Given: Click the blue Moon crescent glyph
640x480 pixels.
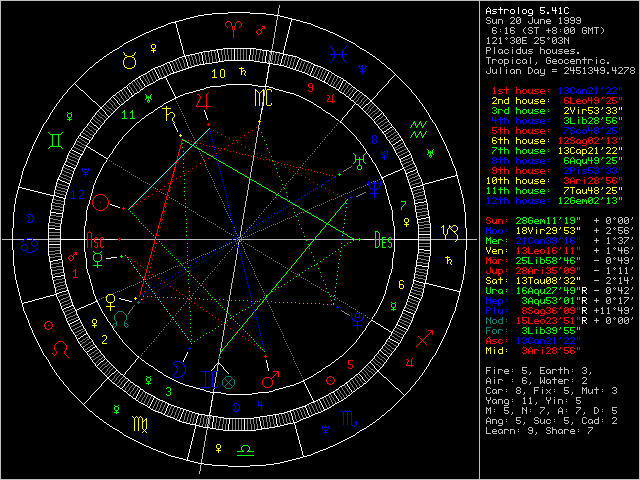Looking at the screenshot, I should tap(178, 369).
